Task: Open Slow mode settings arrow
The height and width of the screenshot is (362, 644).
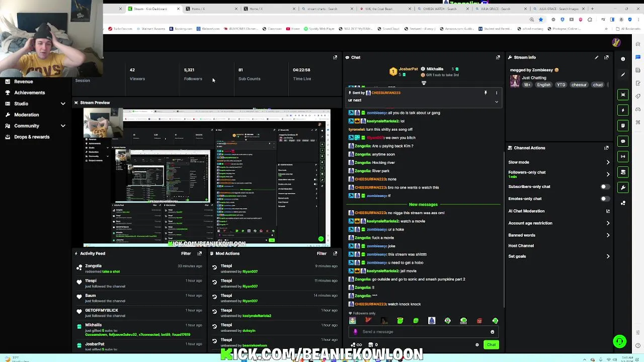Action: [608, 162]
